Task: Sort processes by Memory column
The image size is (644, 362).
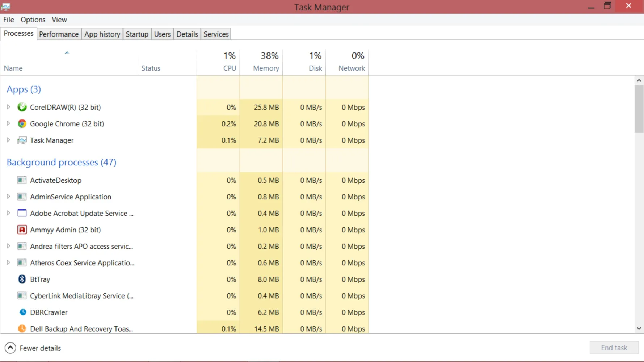Action: click(x=261, y=62)
